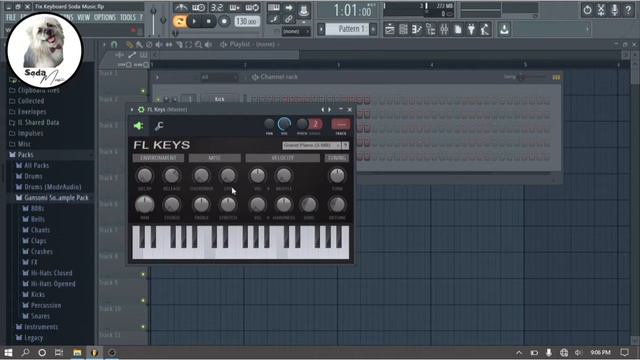Toggle the loop recording icon
Image resolution: width=640 pixels, height=360 pixels.
[253, 7]
